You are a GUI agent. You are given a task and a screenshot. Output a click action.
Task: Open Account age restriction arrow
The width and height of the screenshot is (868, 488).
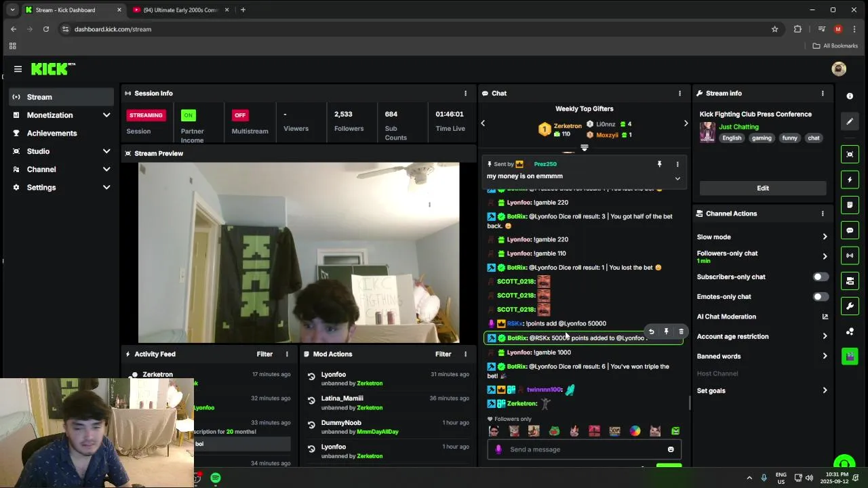(825, 336)
